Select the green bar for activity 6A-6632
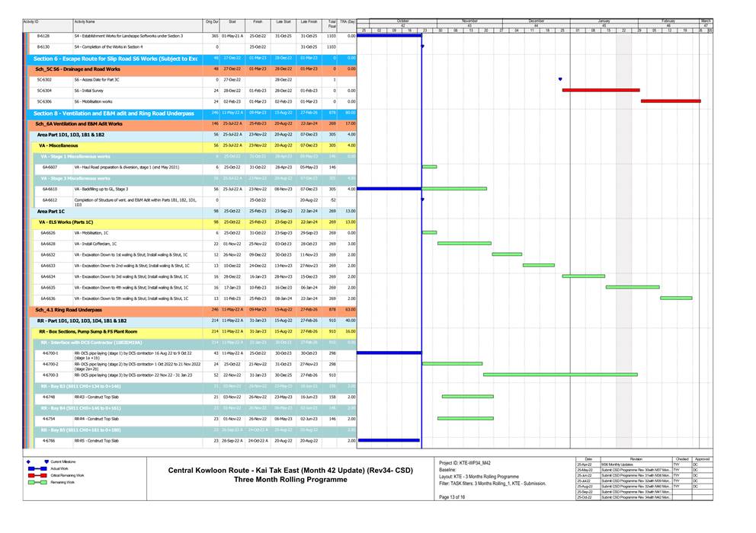 [507, 254]
